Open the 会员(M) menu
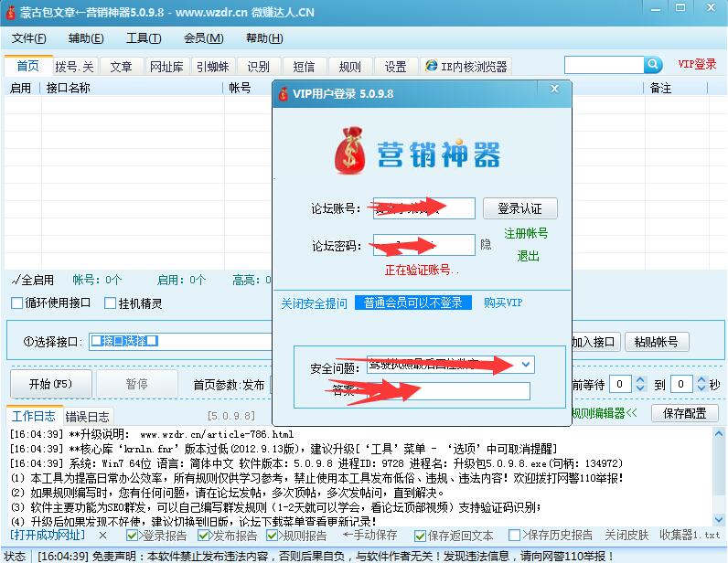The height and width of the screenshot is (563, 728). (203, 38)
